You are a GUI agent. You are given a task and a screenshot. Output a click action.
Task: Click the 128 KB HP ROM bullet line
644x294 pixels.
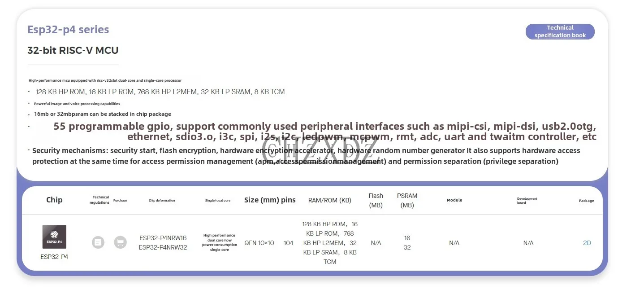(x=160, y=92)
